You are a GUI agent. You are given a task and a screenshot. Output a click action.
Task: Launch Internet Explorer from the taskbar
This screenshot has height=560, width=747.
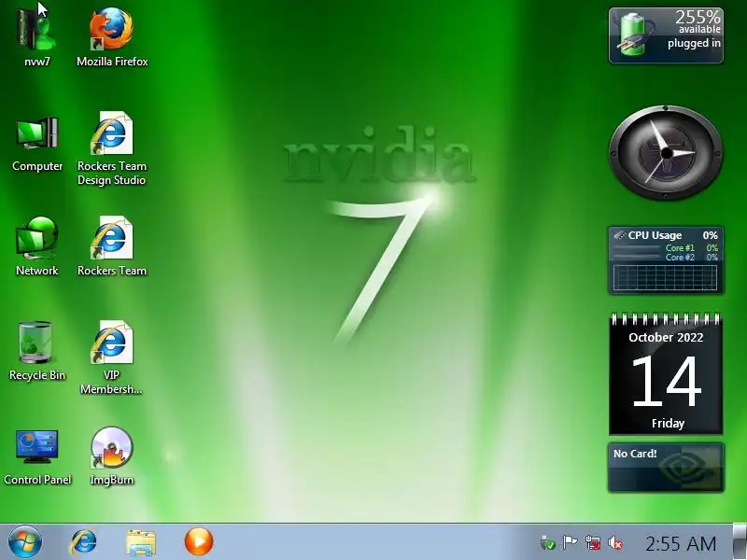(84, 542)
